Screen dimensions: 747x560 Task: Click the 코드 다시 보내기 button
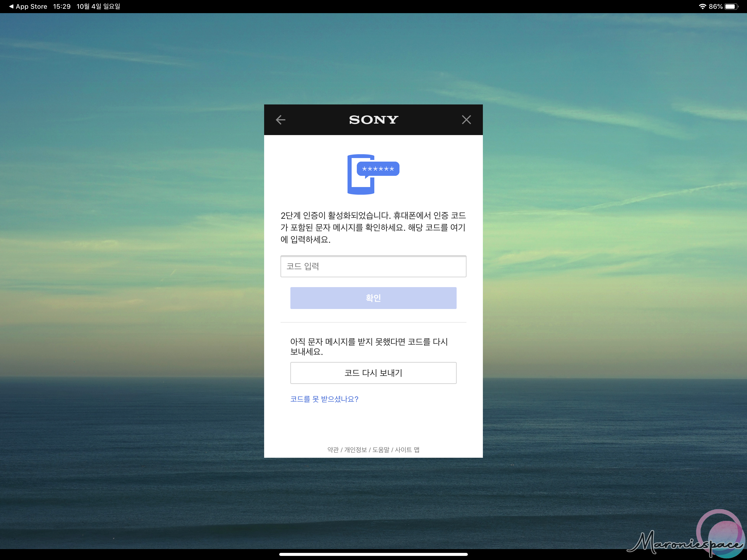pyautogui.click(x=373, y=373)
